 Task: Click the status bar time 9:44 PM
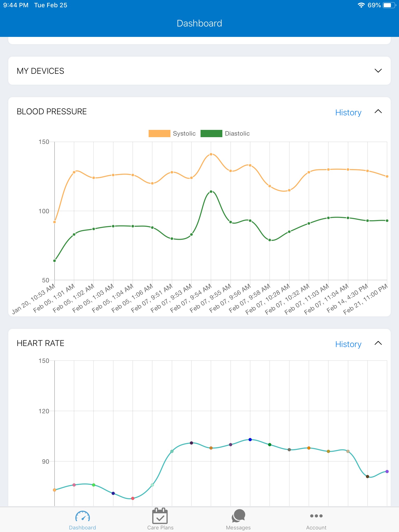(16, 5)
